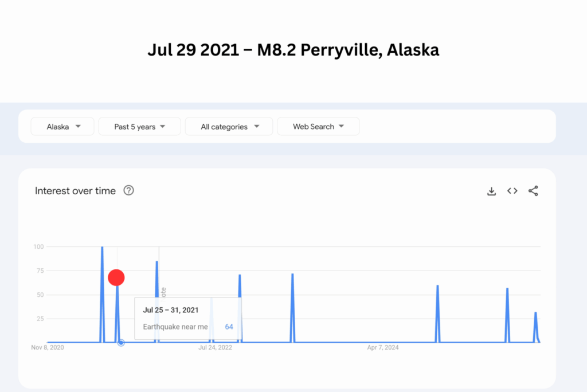
Task: Click the value 64 in the tooltip
Action: coord(229,327)
